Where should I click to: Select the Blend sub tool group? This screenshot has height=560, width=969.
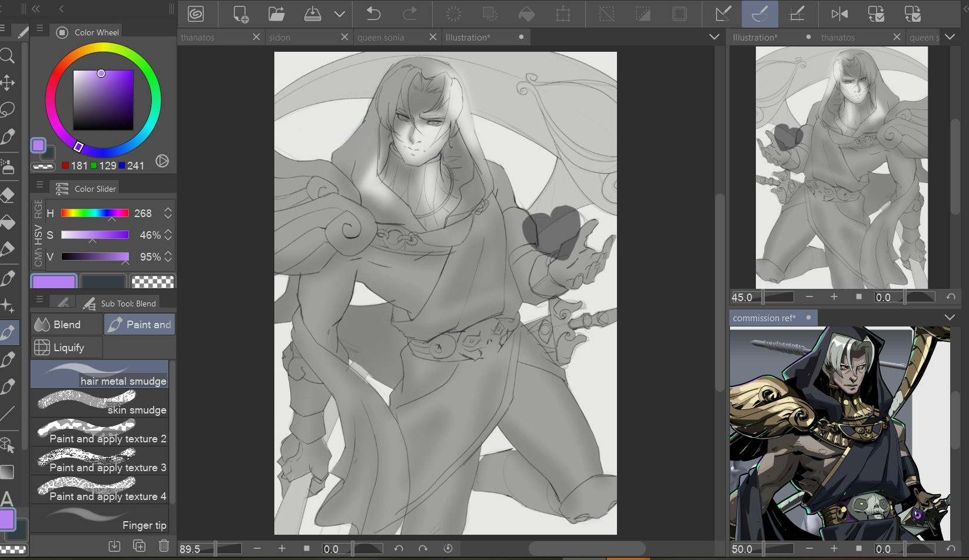67,324
